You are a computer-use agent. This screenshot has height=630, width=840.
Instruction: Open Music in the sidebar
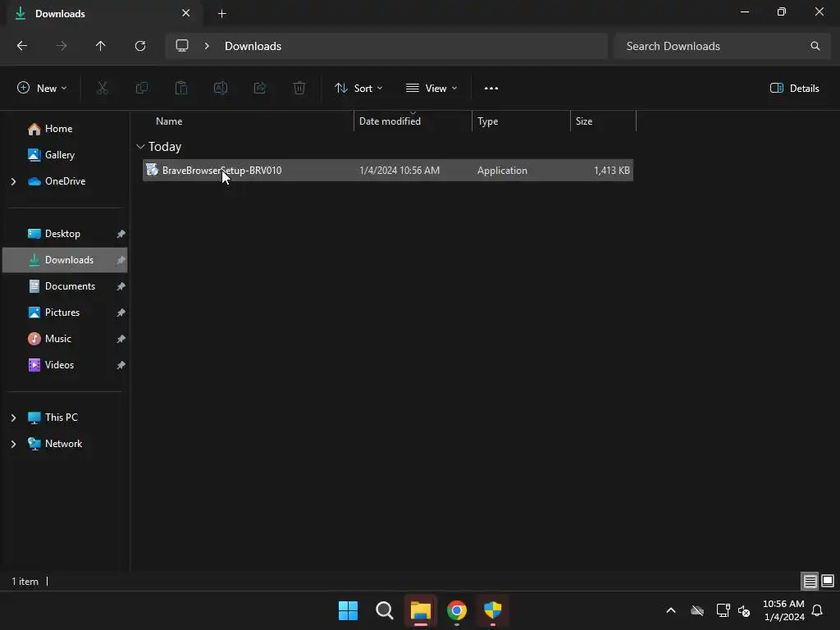click(x=58, y=339)
